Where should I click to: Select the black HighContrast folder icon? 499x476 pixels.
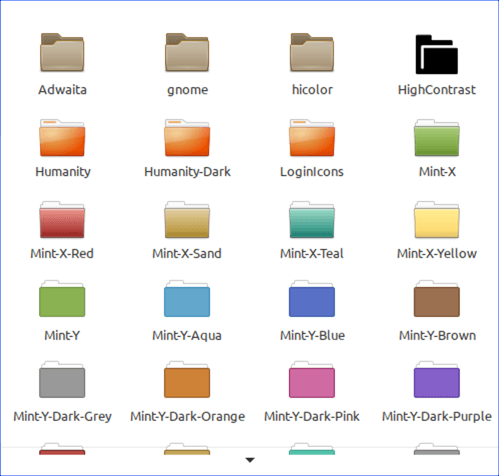pyautogui.click(x=437, y=54)
